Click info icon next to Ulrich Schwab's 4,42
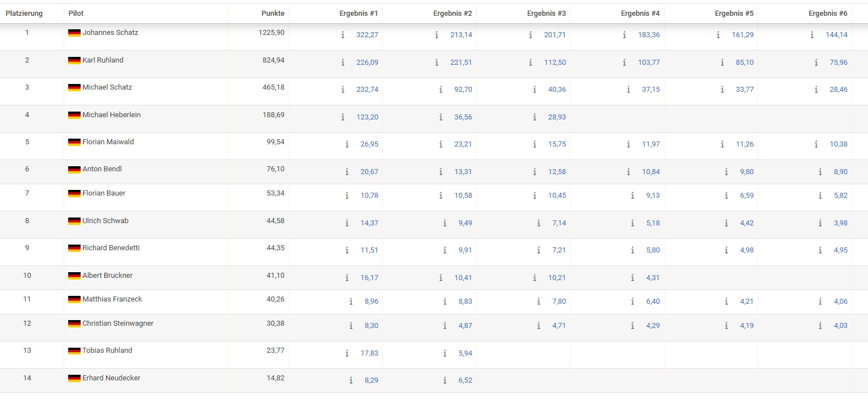Image resolution: width=868 pixels, height=399 pixels. pyautogui.click(x=727, y=223)
